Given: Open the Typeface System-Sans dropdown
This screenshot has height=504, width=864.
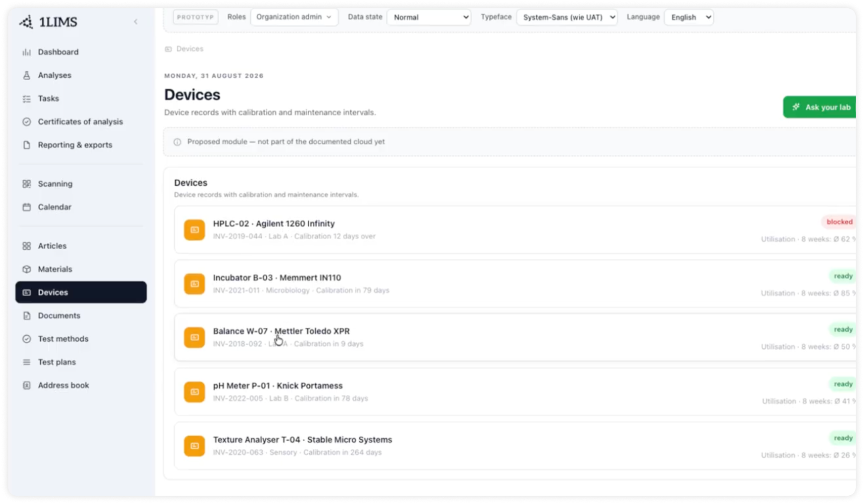Looking at the screenshot, I should coord(567,17).
